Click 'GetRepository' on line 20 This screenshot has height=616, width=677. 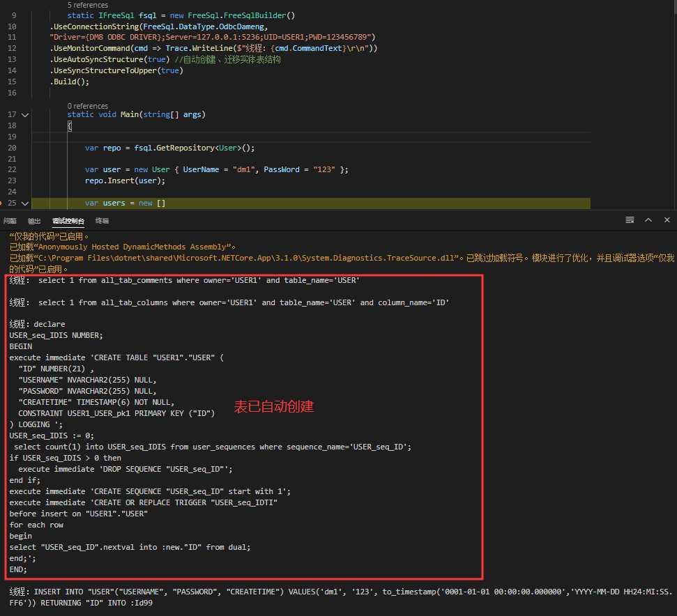(x=185, y=148)
